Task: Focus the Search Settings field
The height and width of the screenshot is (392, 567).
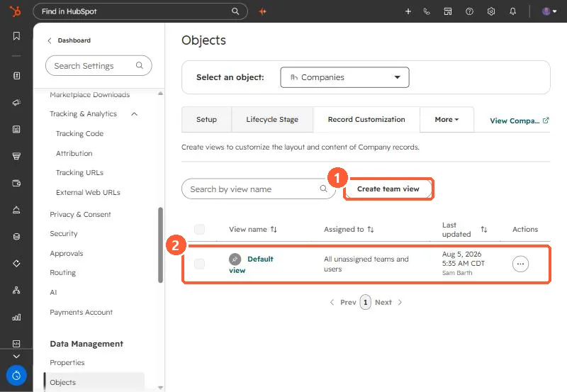Action: (x=99, y=65)
